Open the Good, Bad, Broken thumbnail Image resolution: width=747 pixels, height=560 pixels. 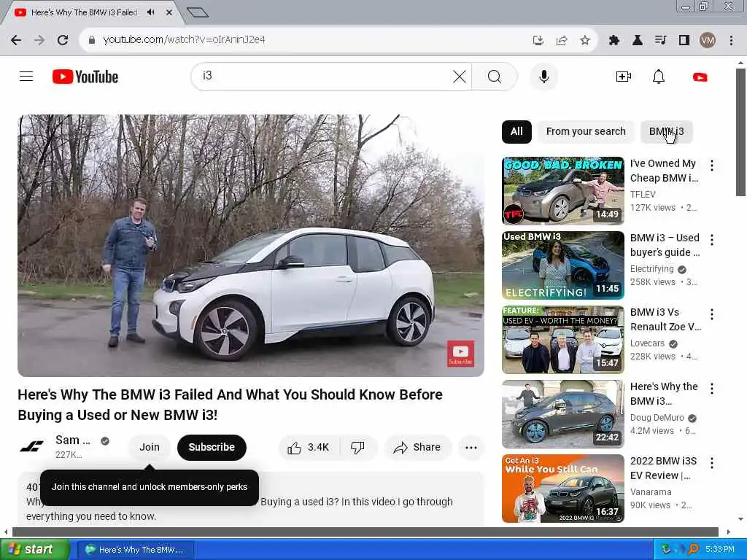pos(562,190)
